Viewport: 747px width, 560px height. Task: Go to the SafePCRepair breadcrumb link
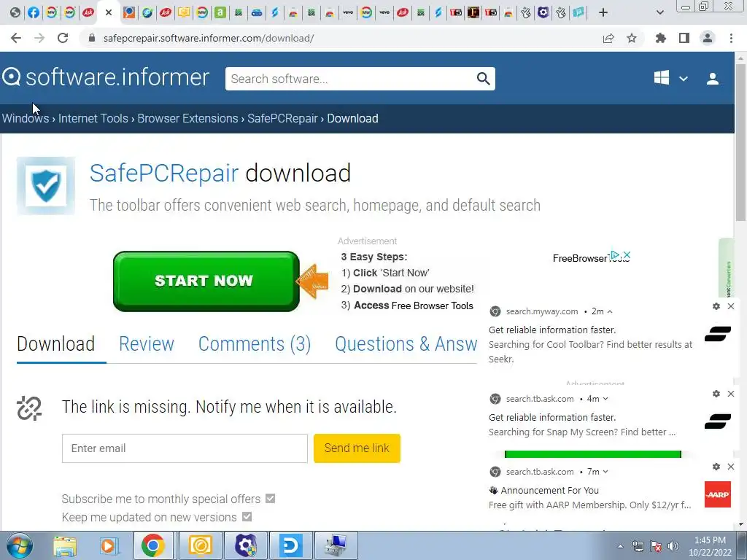pyautogui.click(x=282, y=119)
